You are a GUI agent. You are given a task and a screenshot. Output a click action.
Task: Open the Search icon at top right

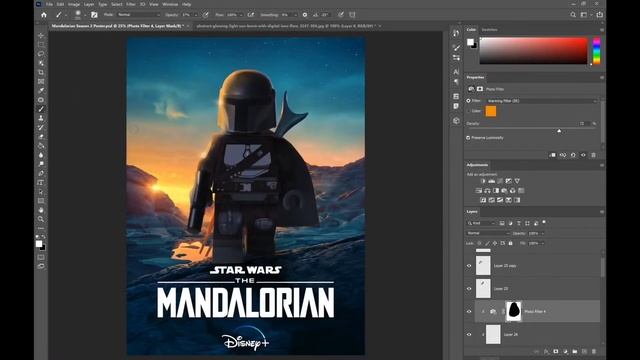[x=573, y=15]
